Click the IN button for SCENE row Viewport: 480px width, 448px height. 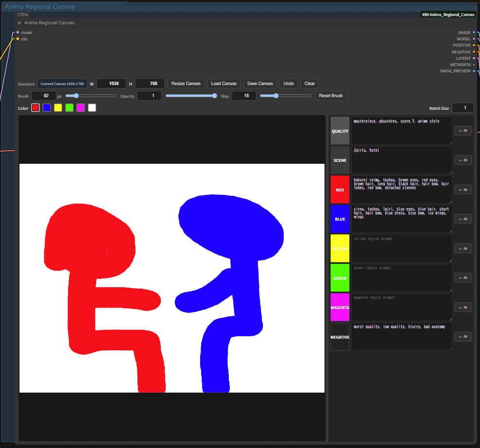[x=463, y=160]
